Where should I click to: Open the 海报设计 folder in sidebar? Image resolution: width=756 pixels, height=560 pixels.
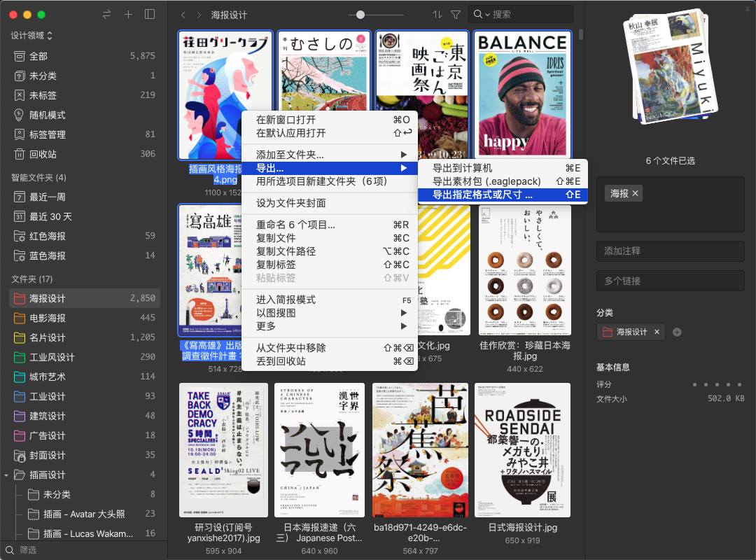[85, 299]
